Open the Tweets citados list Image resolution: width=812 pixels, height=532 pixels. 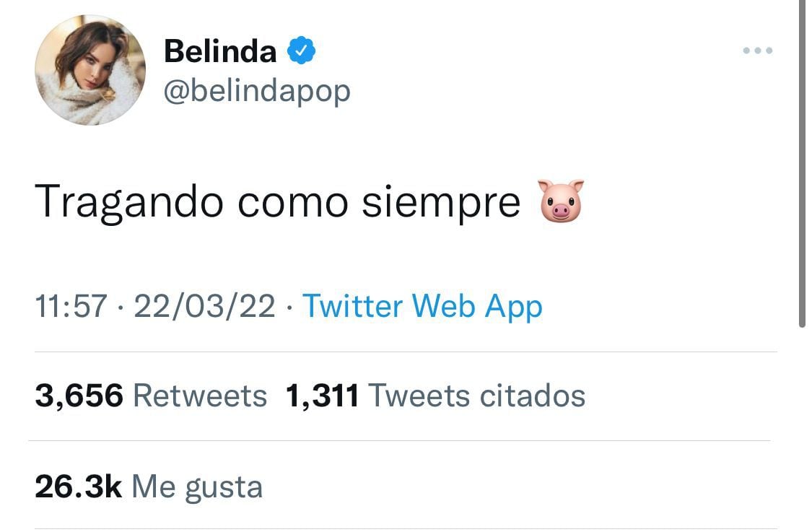[x=476, y=396]
